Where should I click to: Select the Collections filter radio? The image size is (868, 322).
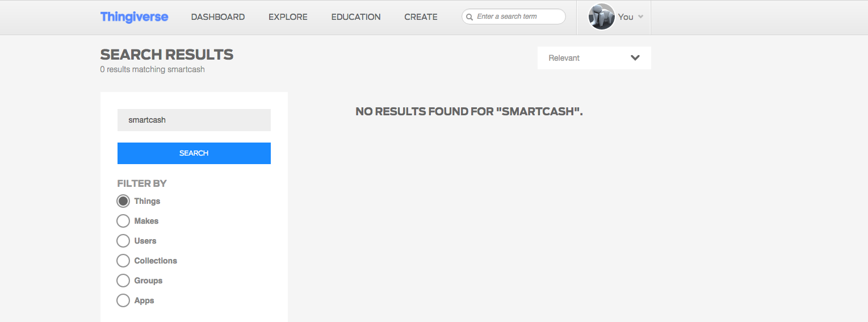(x=123, y=261)
